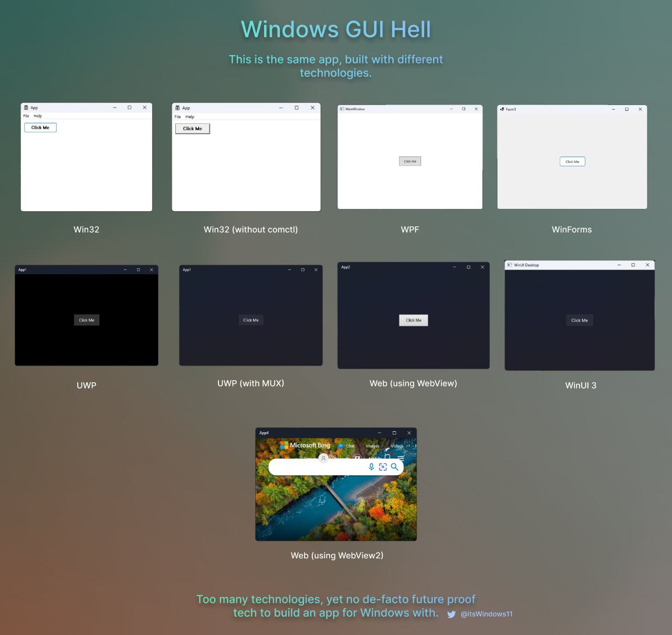672x635 pixels.
Task: Open Help menu in Win32 (without comctl) window
Action: [x=190, y=117]
